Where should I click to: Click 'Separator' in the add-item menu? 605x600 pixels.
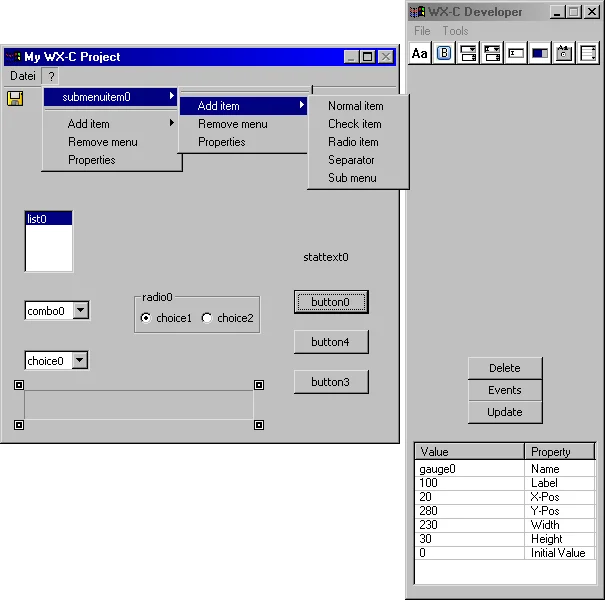pyautogui.click(x=351, y=160)
